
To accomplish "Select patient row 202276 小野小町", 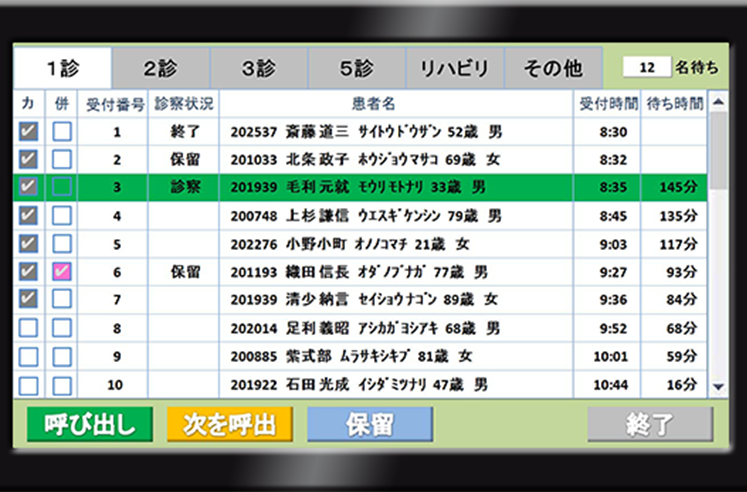I will point(360,244).
